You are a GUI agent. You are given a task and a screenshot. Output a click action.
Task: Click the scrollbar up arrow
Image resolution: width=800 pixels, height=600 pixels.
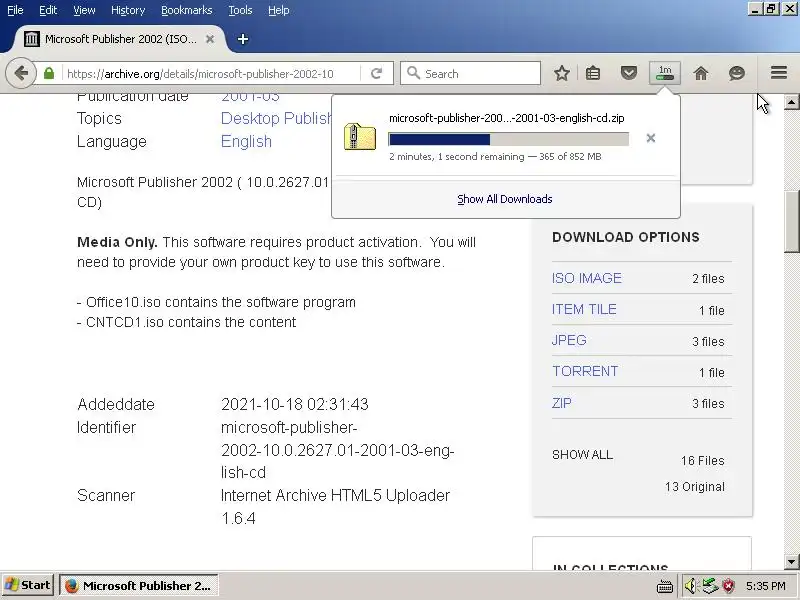[x=791, y=102]
